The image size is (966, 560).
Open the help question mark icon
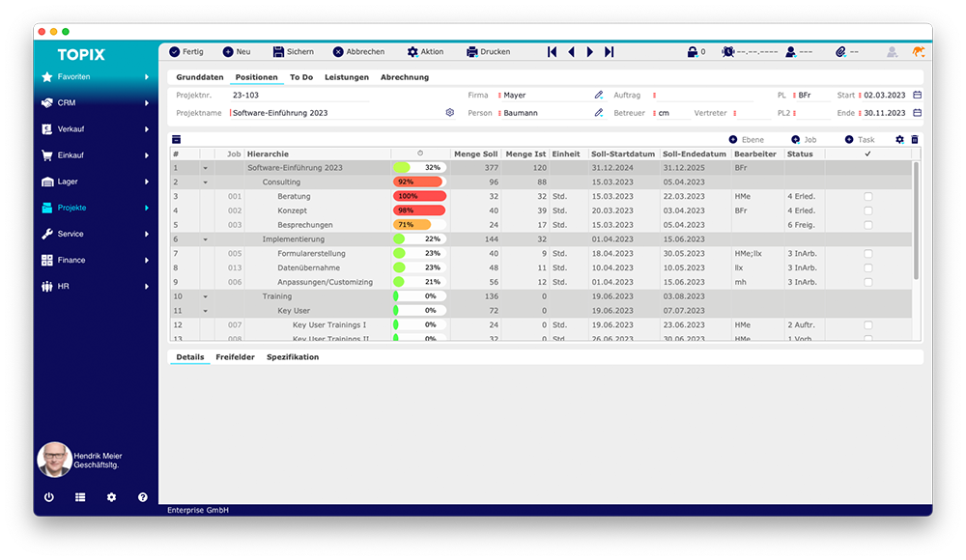point(143,497)
